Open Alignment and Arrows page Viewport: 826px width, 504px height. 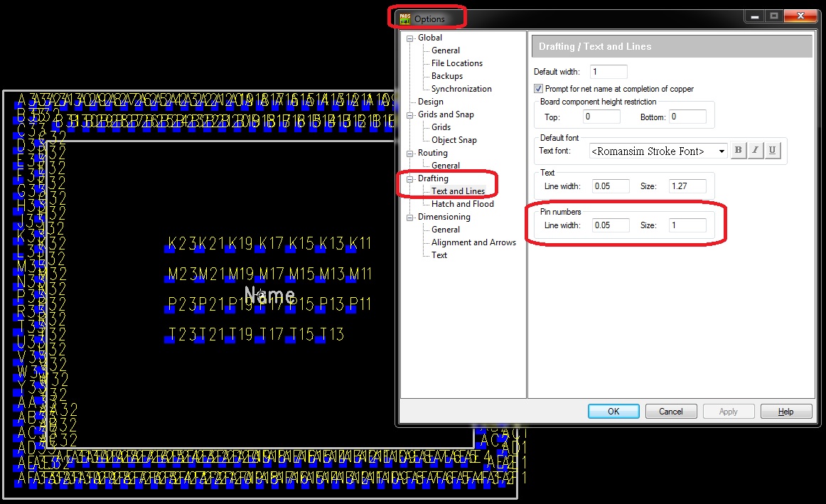pos(473,242)
